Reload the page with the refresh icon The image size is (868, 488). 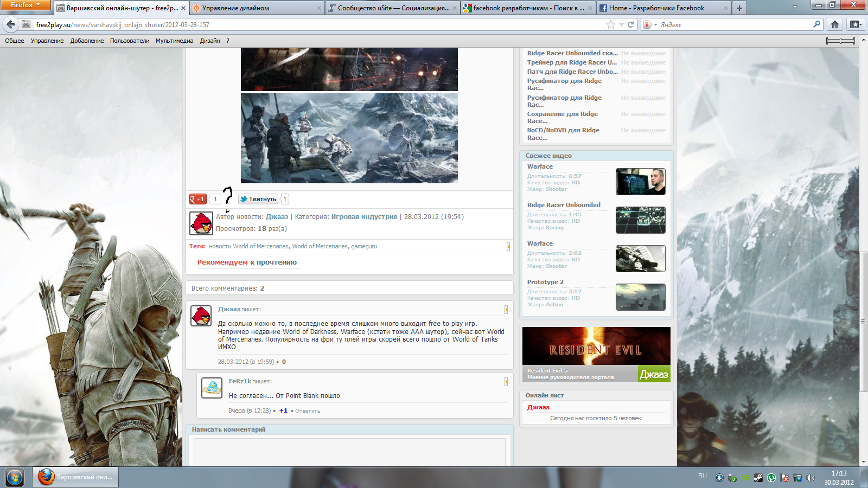pyautogui.click(x=630, y=24)
